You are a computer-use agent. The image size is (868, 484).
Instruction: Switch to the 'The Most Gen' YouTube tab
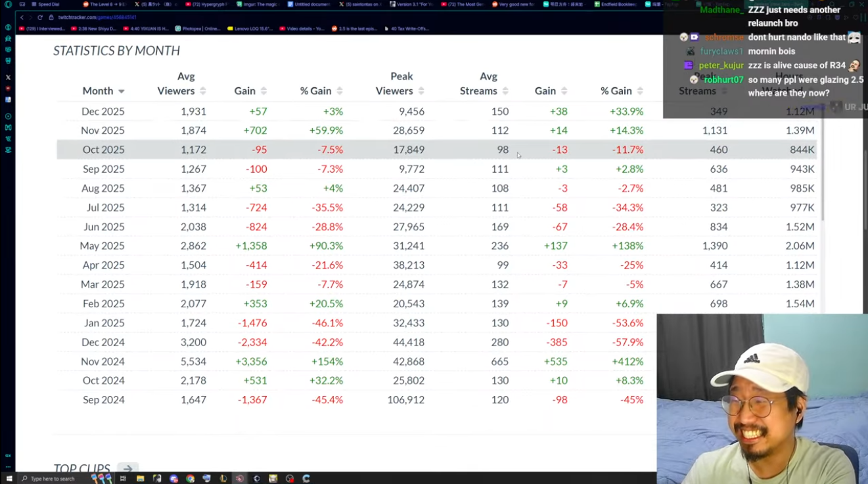pyautogui.click(x=463, y=4)
